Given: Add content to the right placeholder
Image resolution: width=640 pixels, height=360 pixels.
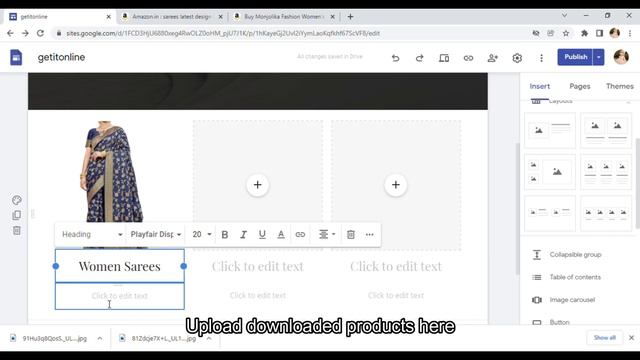Looking at the screenshot, I should pyautogui.click(x=396, y=185).
